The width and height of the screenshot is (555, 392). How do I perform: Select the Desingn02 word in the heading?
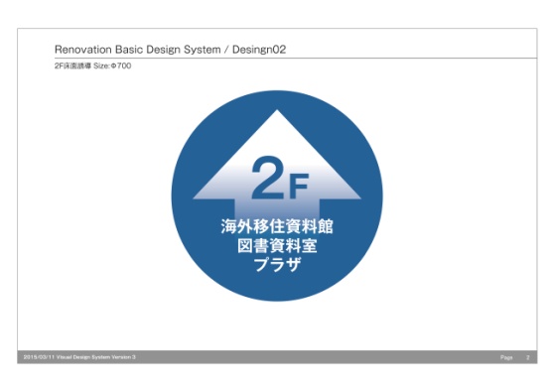(x=259, y=50)
